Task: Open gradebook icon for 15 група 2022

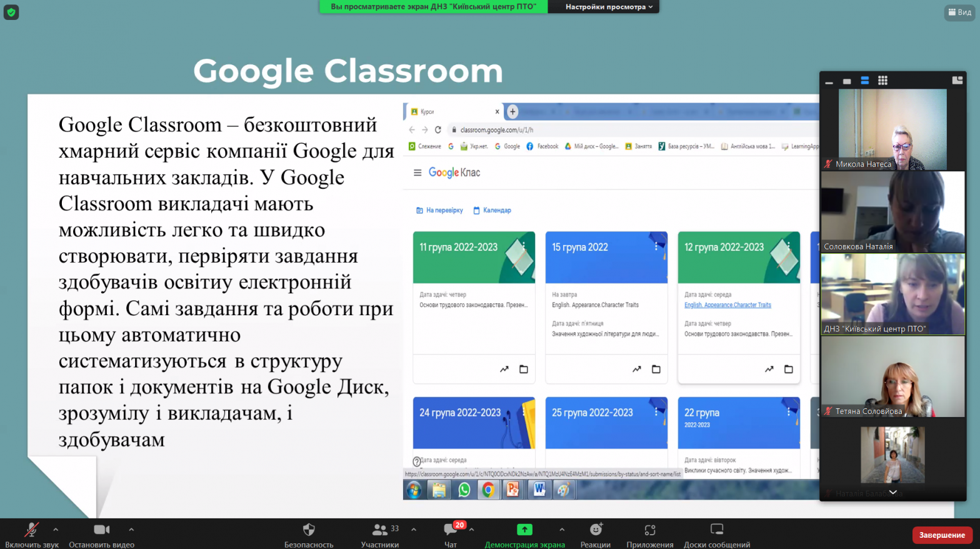Action: coord(637,370)
